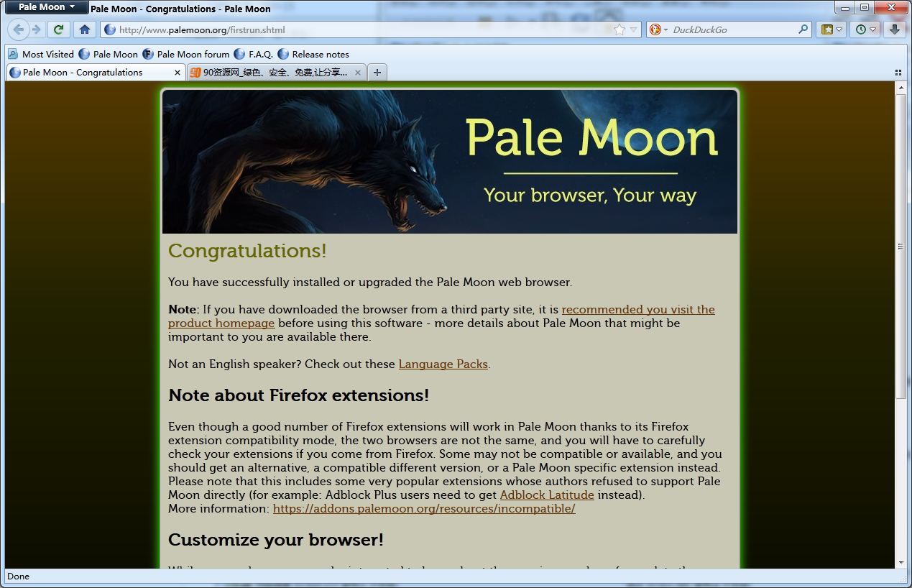Click the Pale Moon wolf banner image
Image resolution: width=912 pixels, height=588 pixels.
pos(450,162)
